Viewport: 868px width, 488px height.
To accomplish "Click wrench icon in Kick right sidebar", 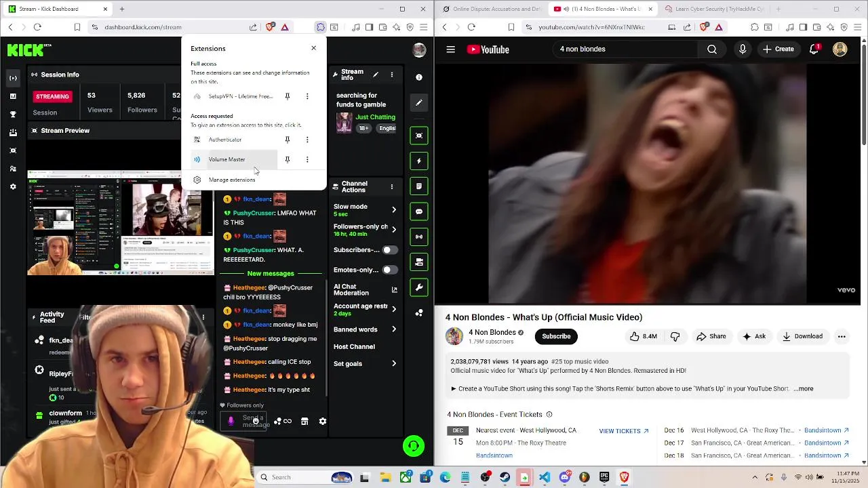I will [x=419, y=287].
